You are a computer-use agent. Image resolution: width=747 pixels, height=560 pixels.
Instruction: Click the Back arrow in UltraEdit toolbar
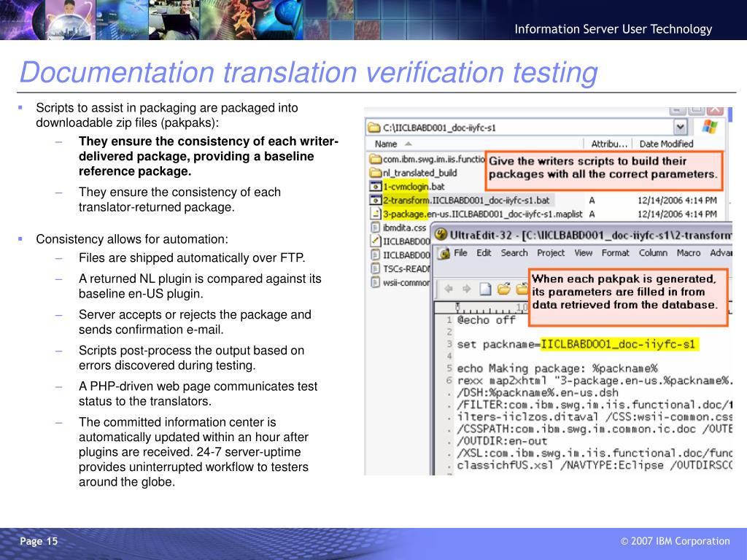(x=449, y=289)
